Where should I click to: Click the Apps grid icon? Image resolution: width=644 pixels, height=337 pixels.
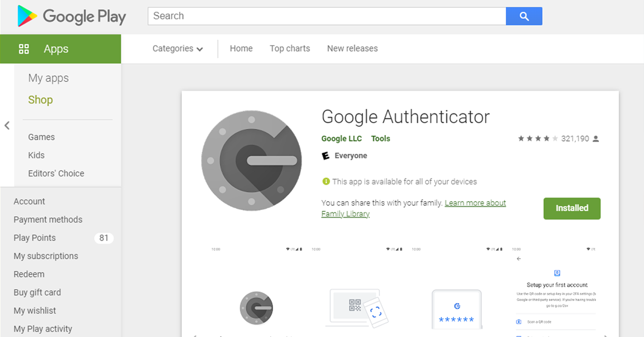[24, 49]
